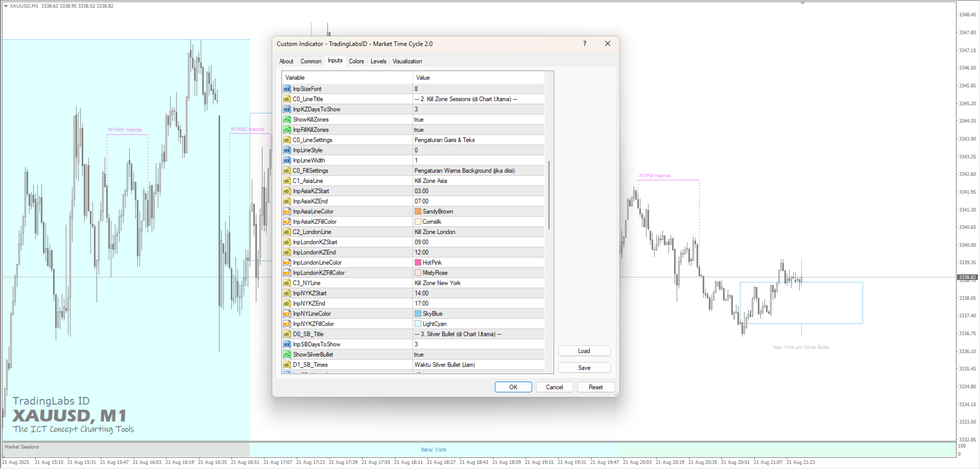
Task: Open the chart symbol dropdown arrow near XAUUSD,M1
Action: [6, 6]
